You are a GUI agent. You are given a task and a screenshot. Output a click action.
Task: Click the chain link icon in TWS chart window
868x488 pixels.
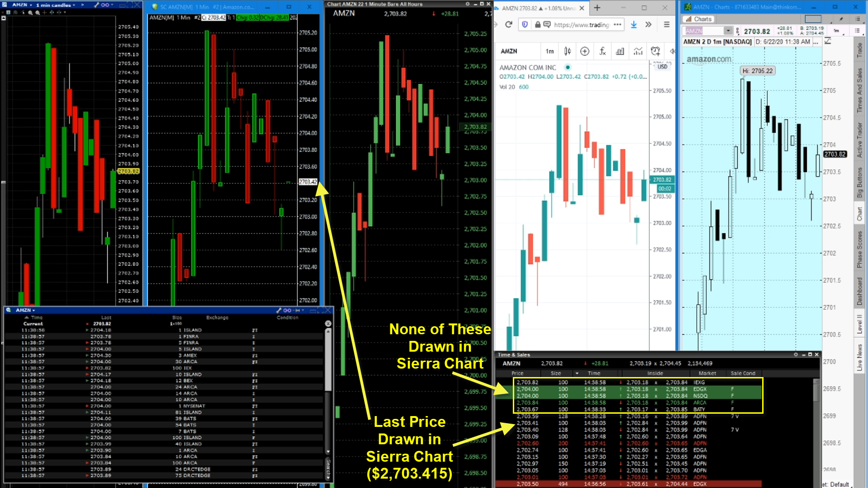point(105,5)
